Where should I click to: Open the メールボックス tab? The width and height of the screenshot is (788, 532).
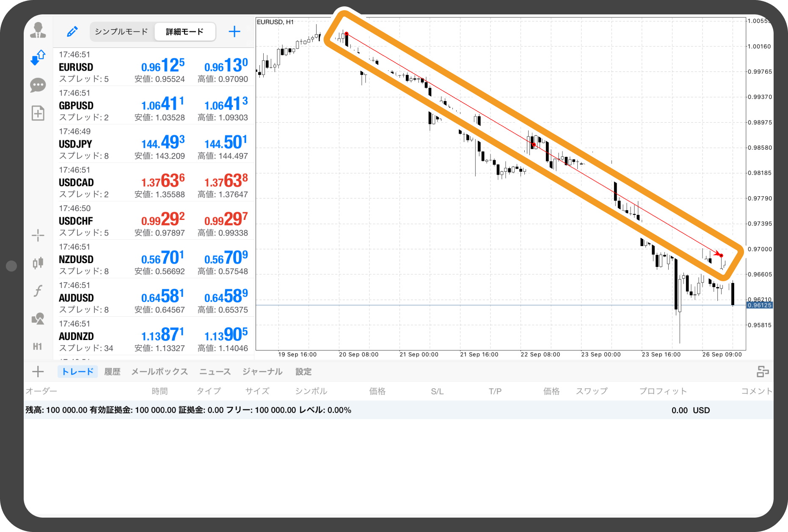pos(160,372)
